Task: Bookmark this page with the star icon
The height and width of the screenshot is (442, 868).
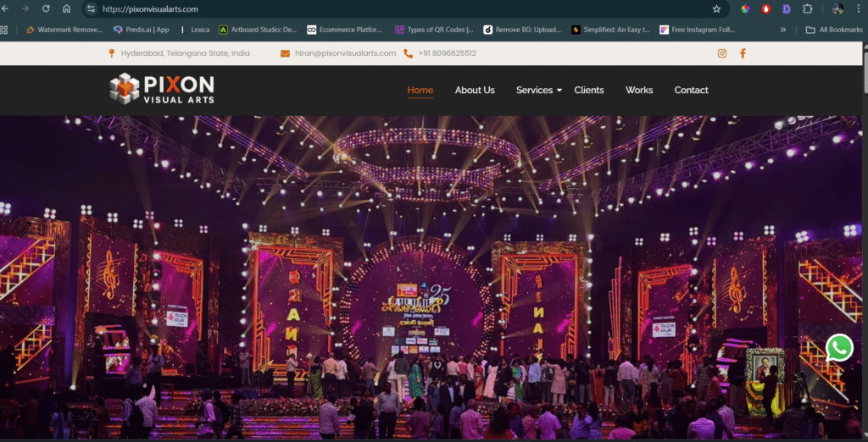Action: pos(716,9)
